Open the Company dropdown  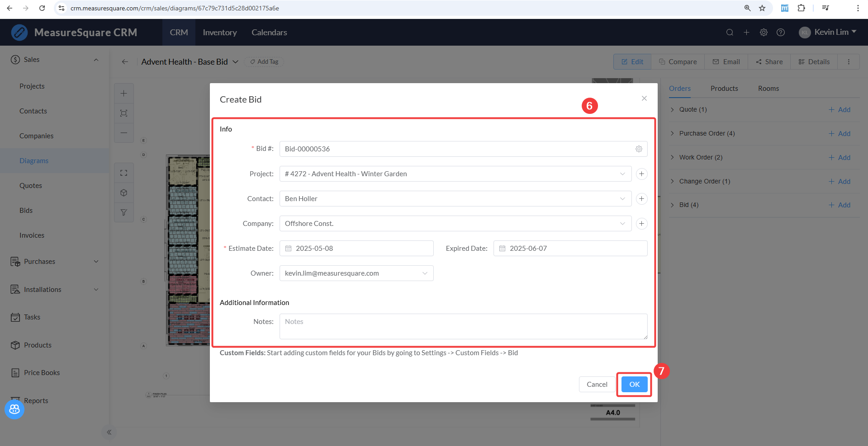[x=455, y=224]
